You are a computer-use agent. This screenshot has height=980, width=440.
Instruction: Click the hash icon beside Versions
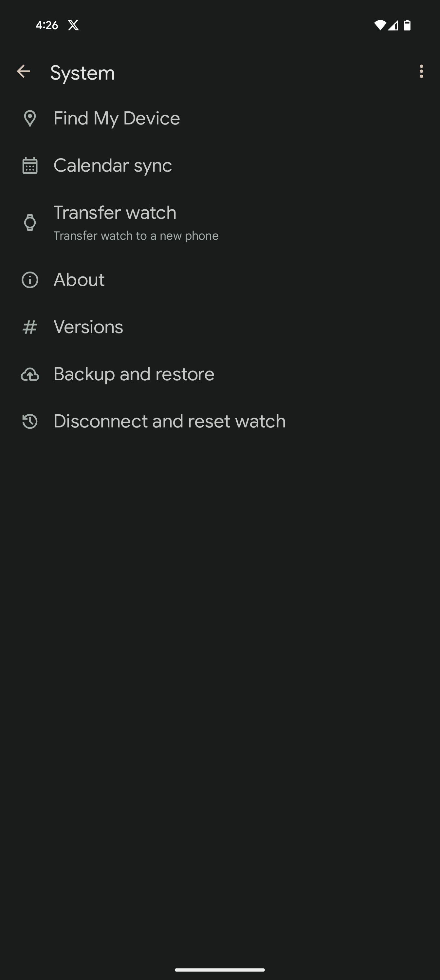[x=30, y=327]
